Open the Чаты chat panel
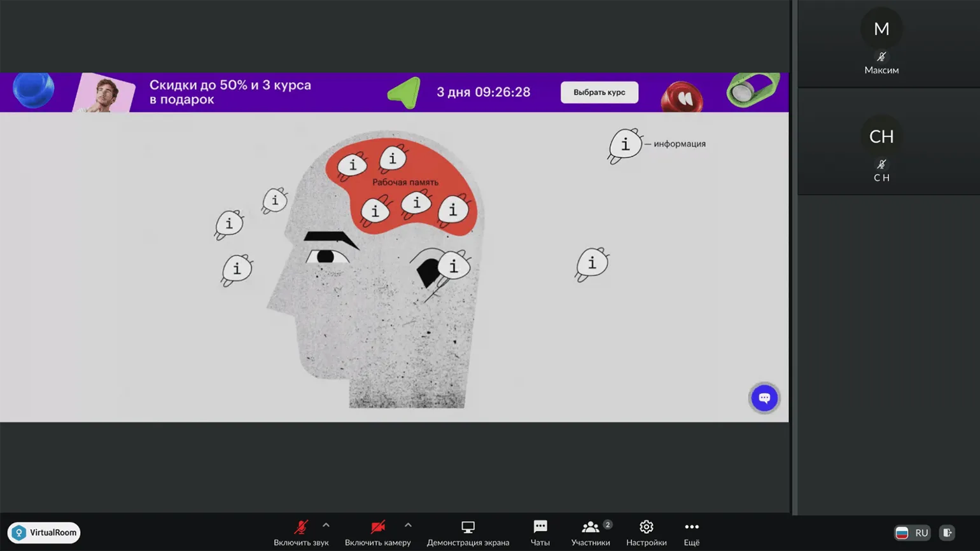 tap(540, 533)
